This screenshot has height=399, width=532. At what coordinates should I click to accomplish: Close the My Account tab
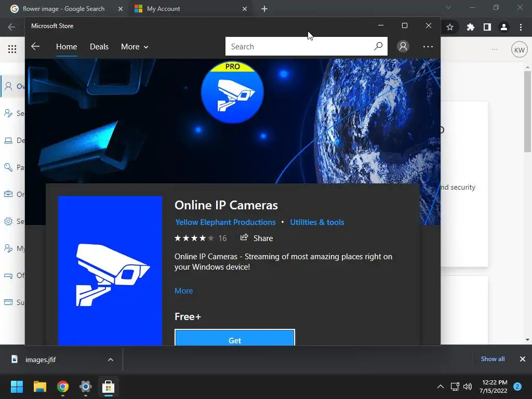pos(245,9)
